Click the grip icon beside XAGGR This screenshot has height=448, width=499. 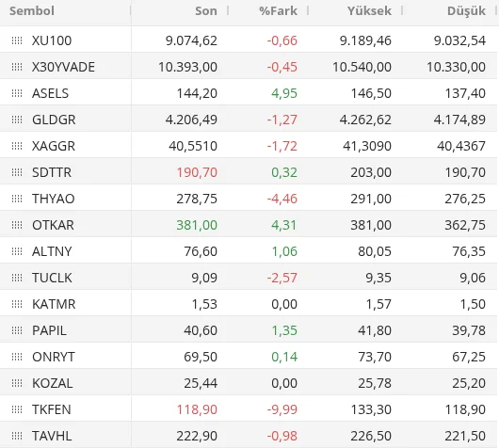(x=17, y=146)
